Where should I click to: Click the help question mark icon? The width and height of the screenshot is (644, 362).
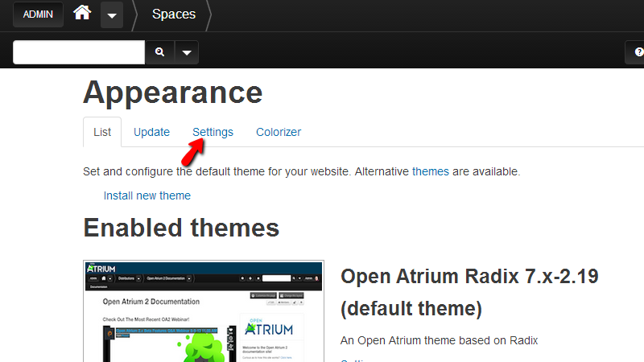(638, 52)
